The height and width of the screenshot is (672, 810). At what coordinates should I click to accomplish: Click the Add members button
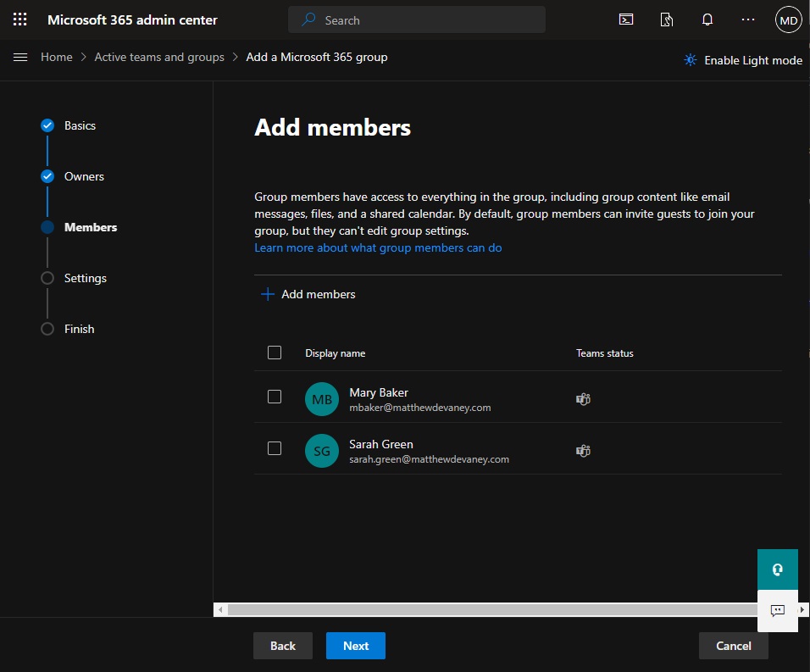[x=308, y=294]
